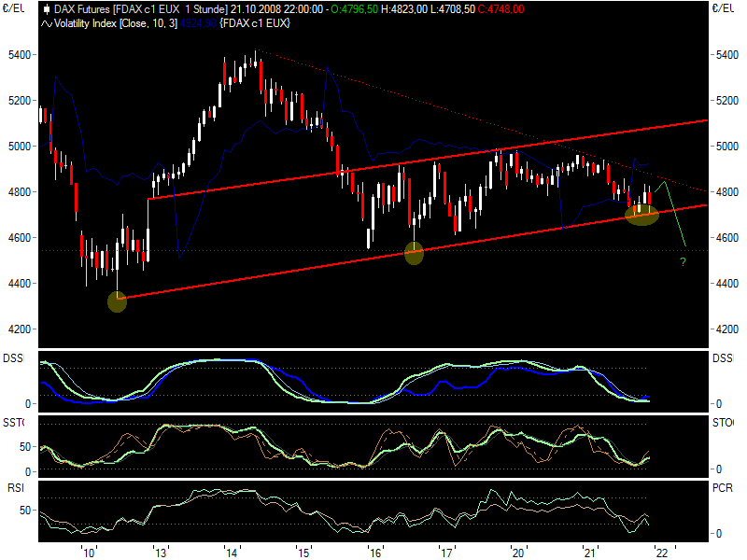Click the DSS indicator label on left
The image size is (747, 560).
[13, 358]
